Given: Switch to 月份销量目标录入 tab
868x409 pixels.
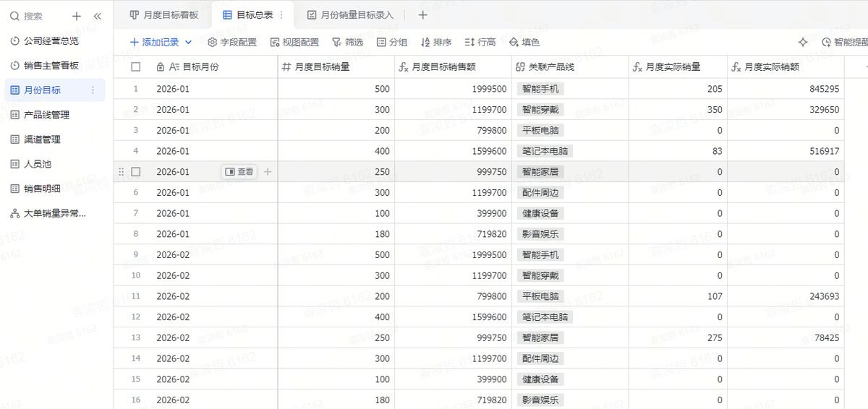Looking at the screenshot, I should coord(350,14).
